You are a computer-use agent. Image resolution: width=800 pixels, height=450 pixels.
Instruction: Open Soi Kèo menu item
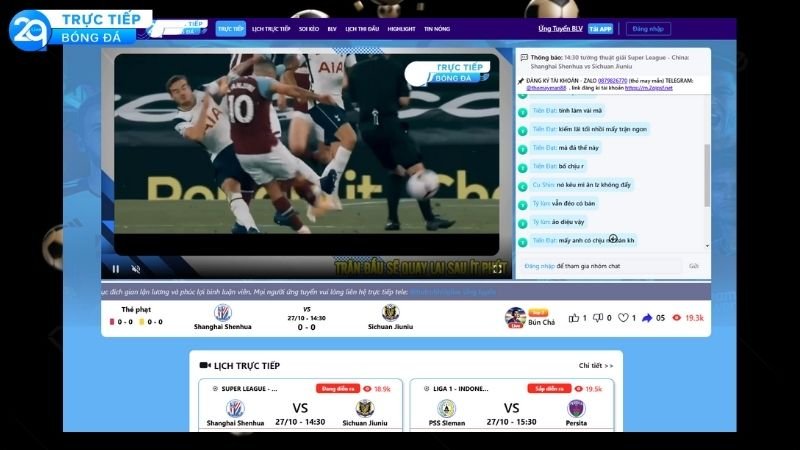tap(309, 29)
